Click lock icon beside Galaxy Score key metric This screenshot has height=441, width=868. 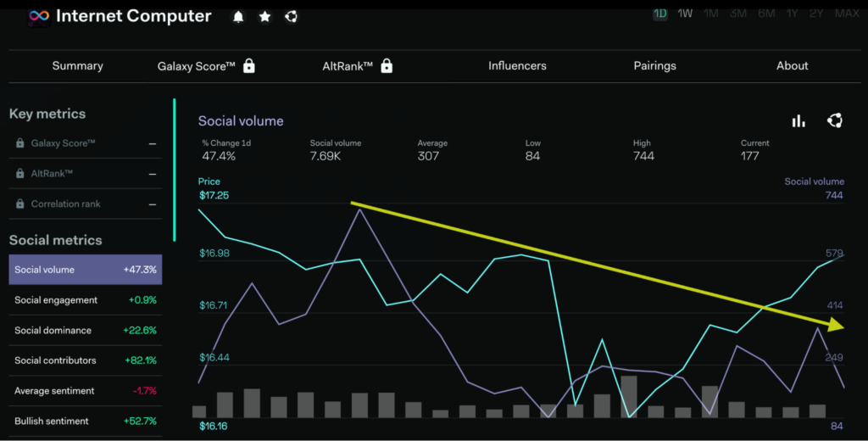[20, 143]
